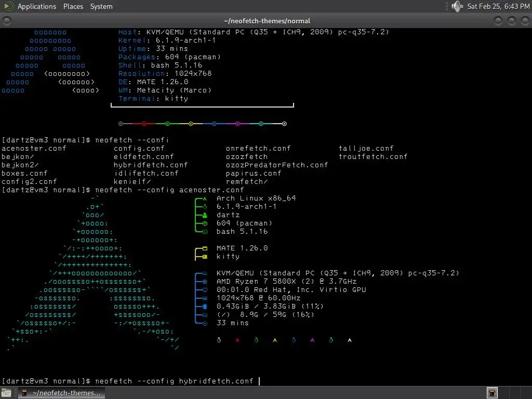Click the 'Resolution: 1024x768' line

pos(165,74)
